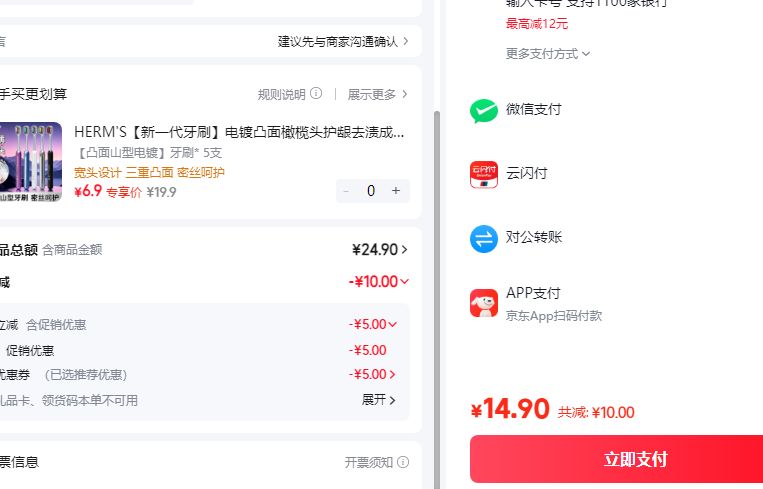Image resolution: width=763 pixels, height=489 pixels.
Task: Open coupon selection showing -¥5.00
Action: pyautogui.click(x=372, y=374)
